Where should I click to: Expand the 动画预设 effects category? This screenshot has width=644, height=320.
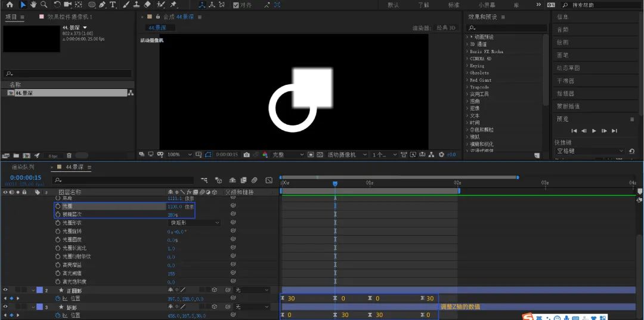tap(467, 37)
